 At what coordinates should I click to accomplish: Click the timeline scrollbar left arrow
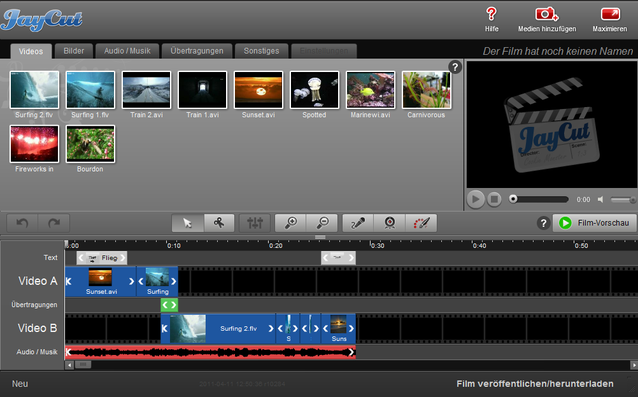coord(70,365)
